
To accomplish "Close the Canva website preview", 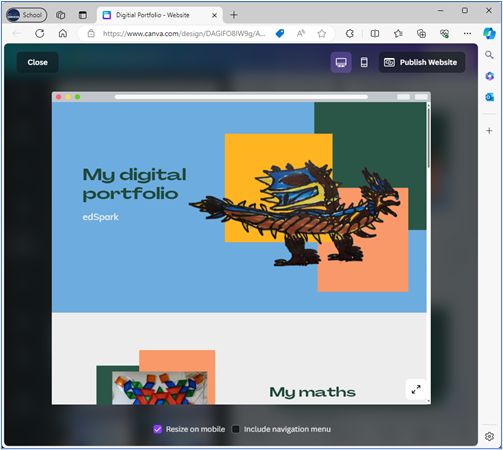I will point(37,62).
